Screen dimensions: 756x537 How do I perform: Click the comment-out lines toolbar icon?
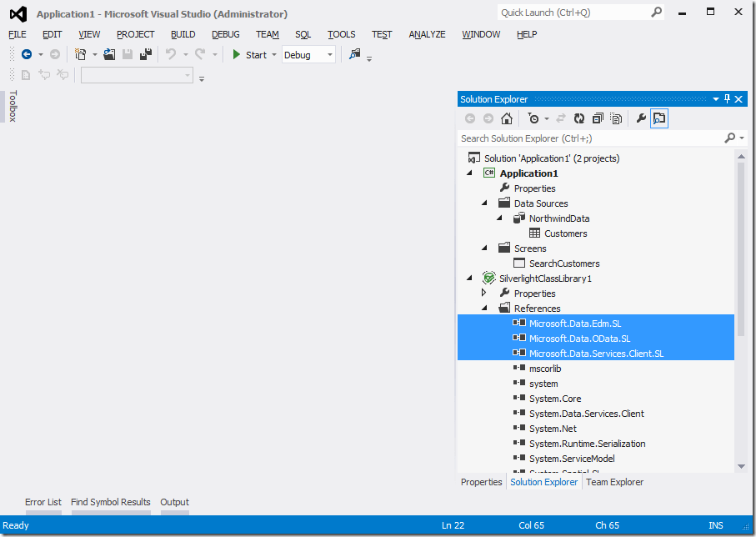(x=44, y=75)
